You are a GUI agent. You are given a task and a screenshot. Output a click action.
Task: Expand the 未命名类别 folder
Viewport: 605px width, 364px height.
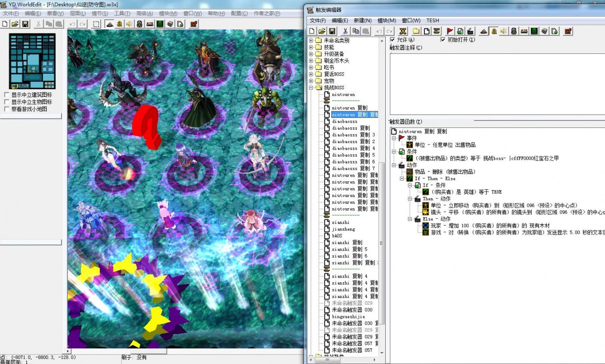pos(311,41)
